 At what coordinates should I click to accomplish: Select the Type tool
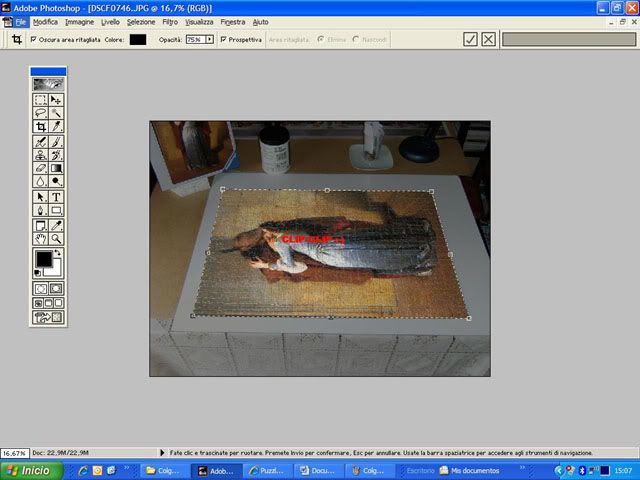(56, 197)
